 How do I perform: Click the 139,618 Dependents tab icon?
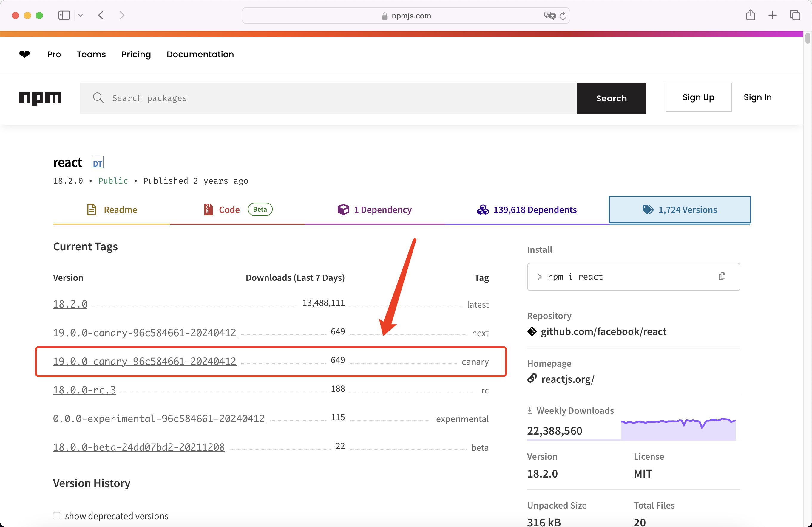(484, 209)
